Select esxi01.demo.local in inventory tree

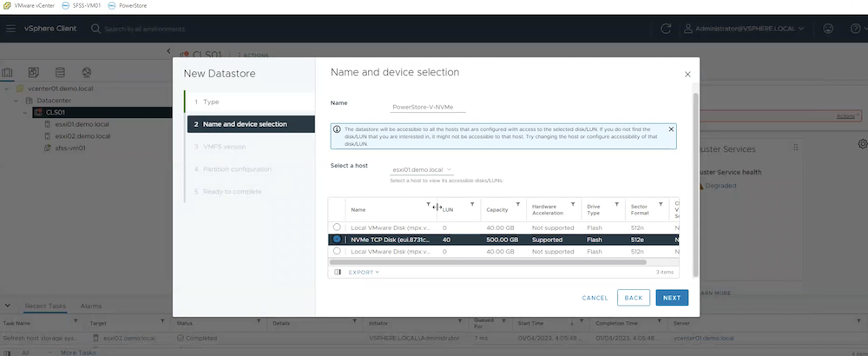(82, 124)
